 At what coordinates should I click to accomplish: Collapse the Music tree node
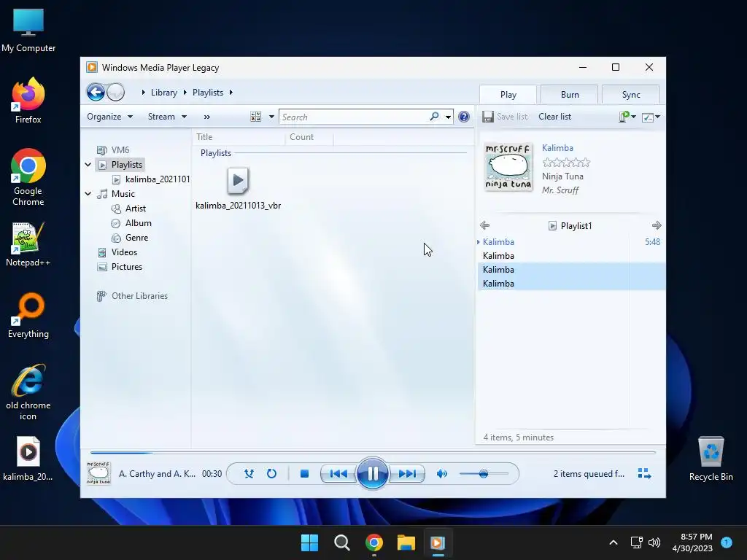pos(88,194)
